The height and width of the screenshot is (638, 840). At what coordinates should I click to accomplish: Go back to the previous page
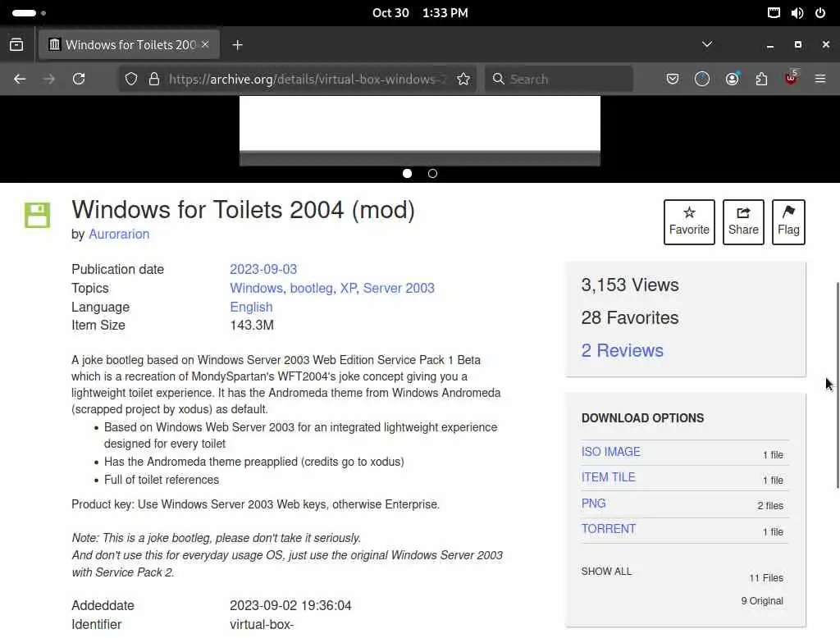point(20,80)
